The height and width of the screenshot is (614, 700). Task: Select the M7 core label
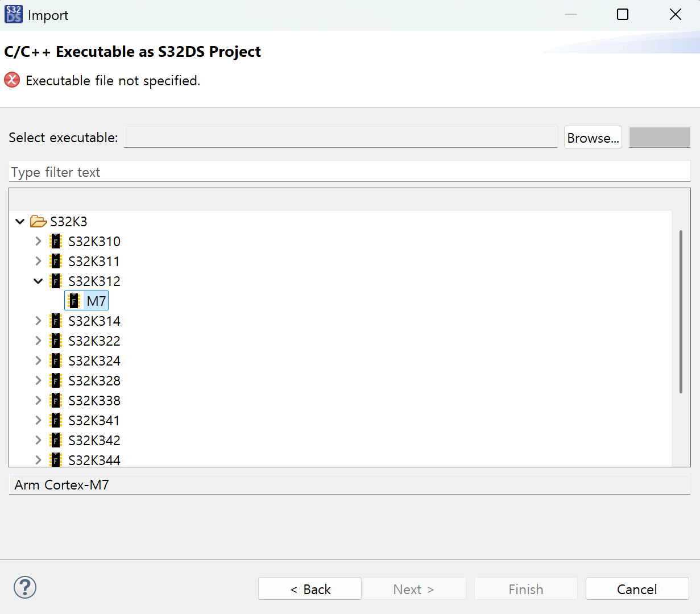point(97,301)
